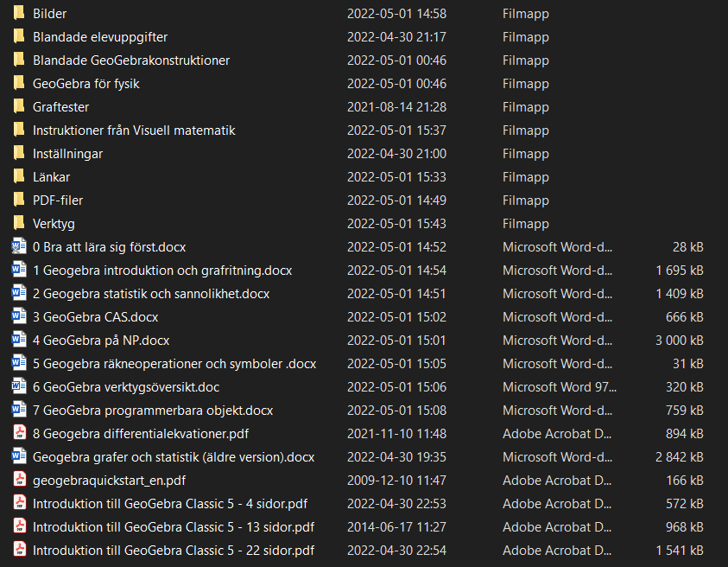Click the Word icon for 6 GeoGebra verktygsöversikt.doc
This screenshot has width=728, height=567.
tap(19, 387)
